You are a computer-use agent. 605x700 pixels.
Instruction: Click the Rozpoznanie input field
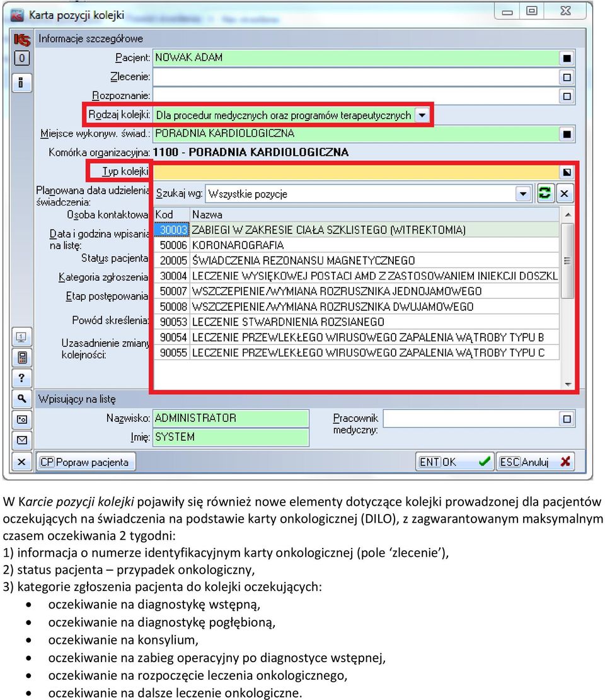356,95
